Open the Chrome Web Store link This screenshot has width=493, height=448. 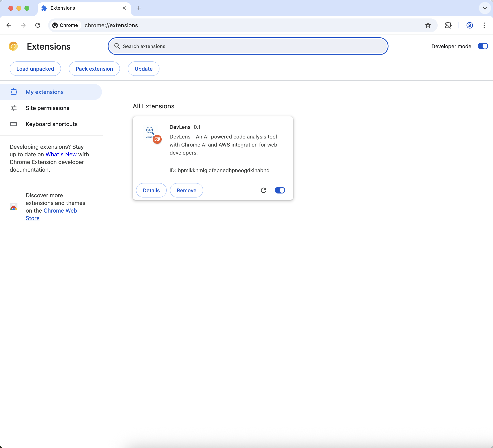coord(60,211)
